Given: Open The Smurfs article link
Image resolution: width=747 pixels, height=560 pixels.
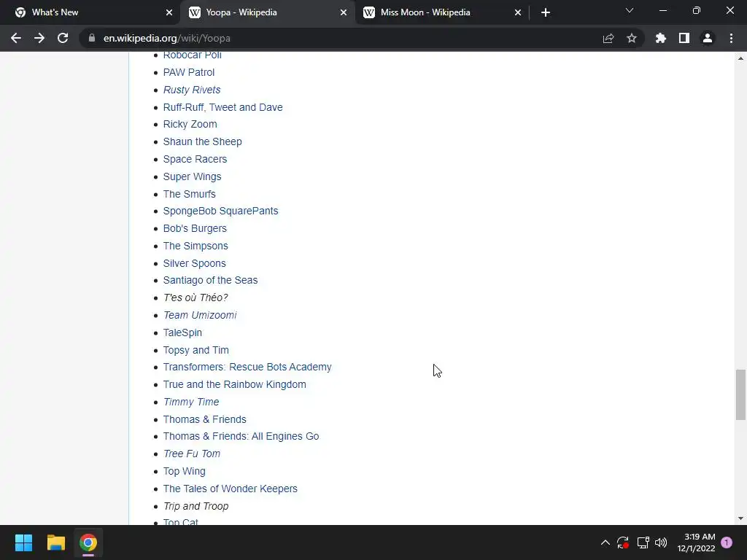Looking at the screenshot, I should pyautogui.click(x=189, y=194).
